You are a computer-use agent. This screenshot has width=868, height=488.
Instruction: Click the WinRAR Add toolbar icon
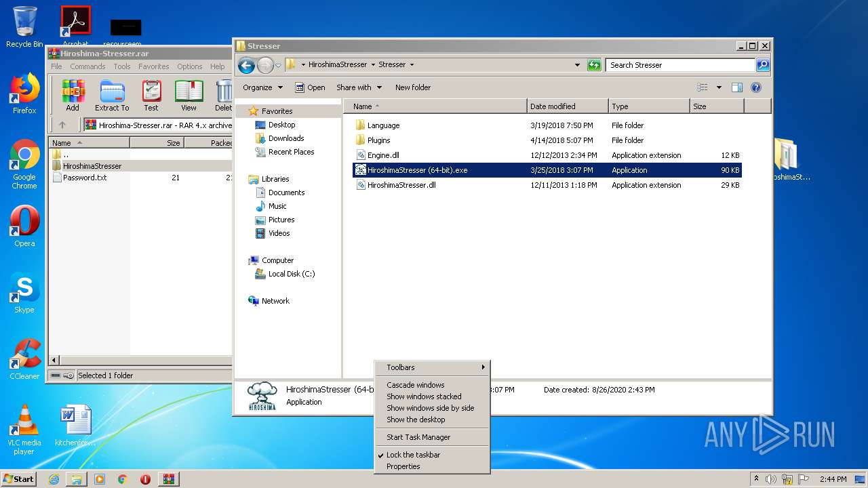[73, 96]
